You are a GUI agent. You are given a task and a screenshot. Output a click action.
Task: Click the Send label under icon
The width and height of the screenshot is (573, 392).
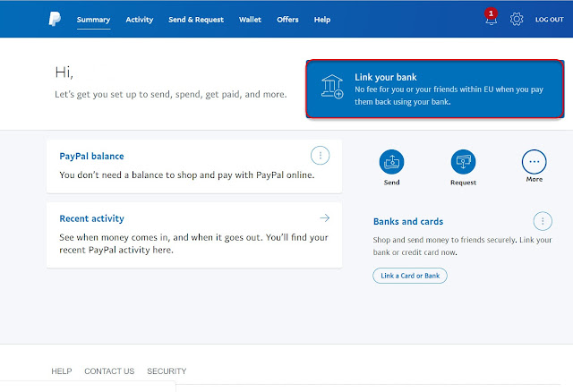pos(392,183)
